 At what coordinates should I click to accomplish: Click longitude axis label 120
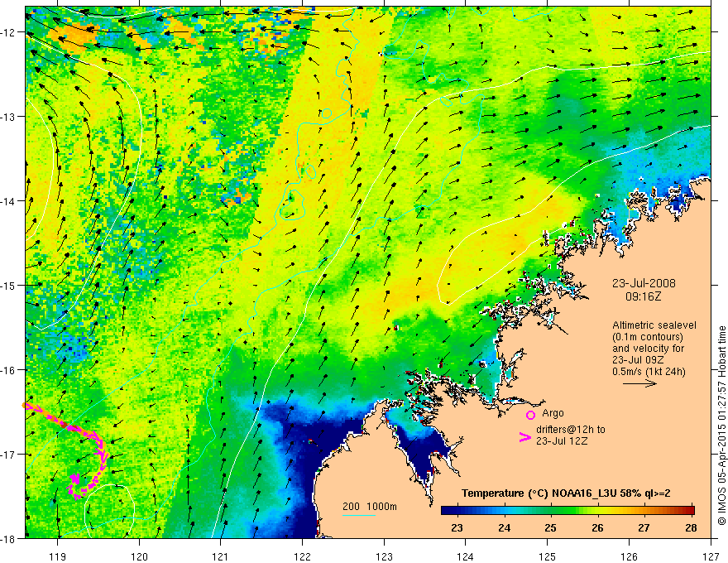[139, 556]
